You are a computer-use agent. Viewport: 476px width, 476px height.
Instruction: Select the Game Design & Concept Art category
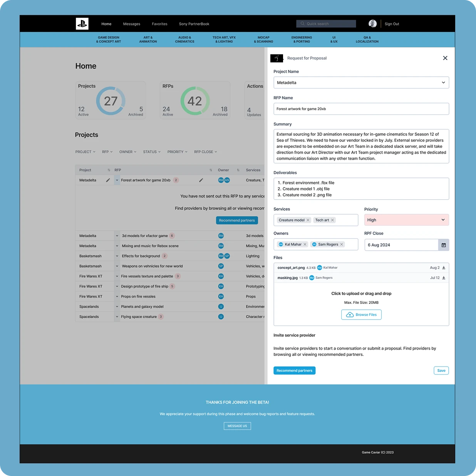tap(109, 40)
